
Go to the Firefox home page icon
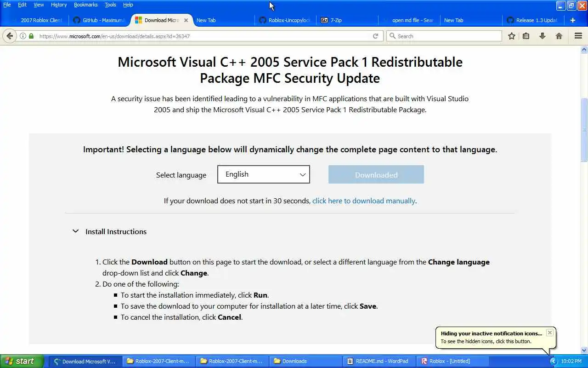point(559,36)
